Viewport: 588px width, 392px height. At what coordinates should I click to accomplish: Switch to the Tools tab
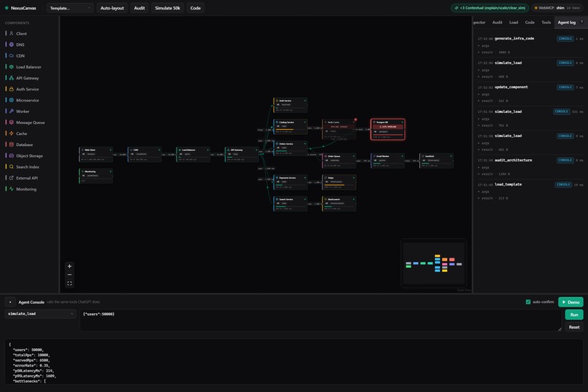pyautogui.click(x=546, y=23)
